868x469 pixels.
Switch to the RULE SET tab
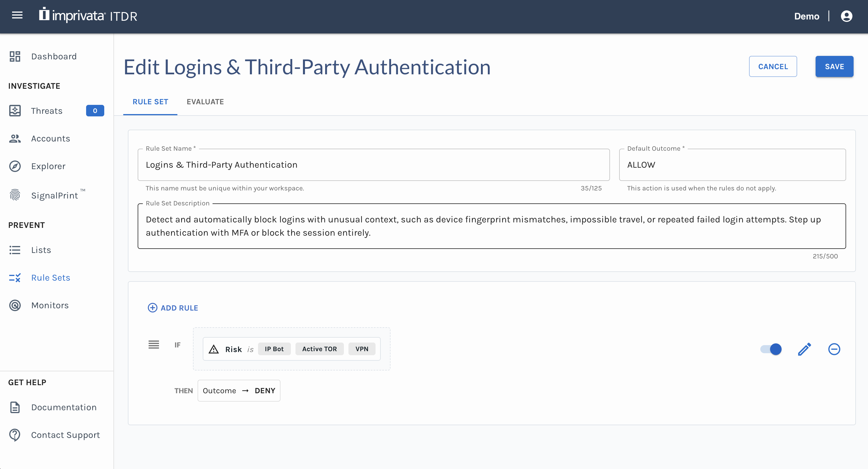(x=150, y=101)
